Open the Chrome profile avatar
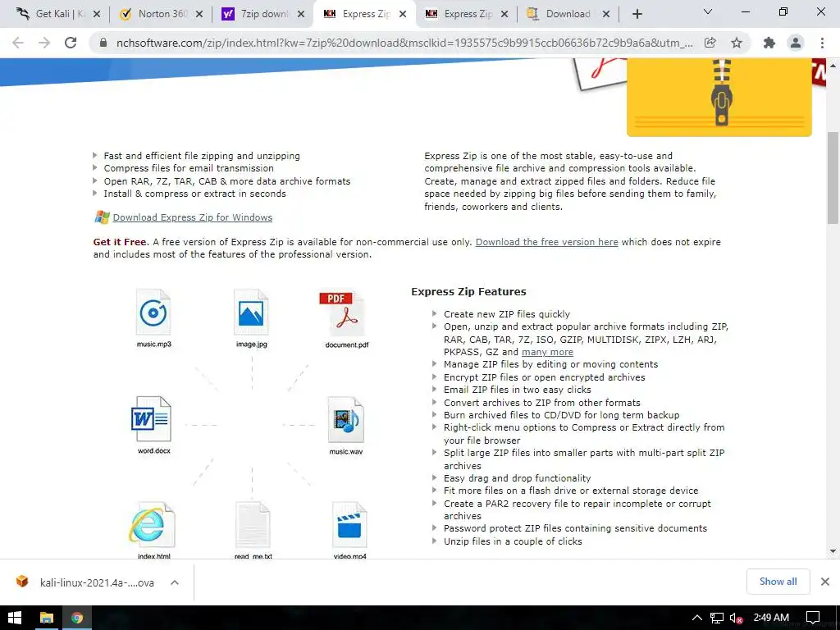 pos(796,43)
